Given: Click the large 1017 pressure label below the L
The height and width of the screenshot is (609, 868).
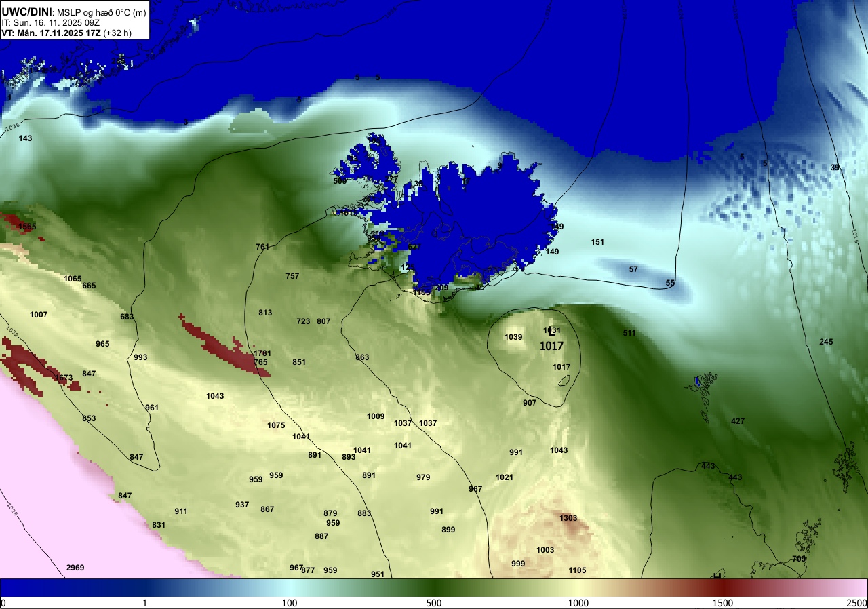Looking at the screenshot, I should coord(551,346).
